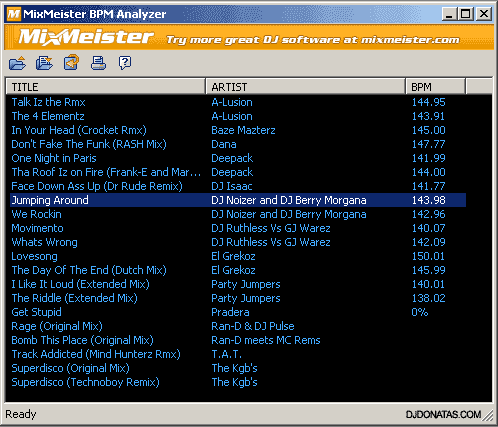Select the Lovesong track row
Image resolution: width=498 pixels, height=427 pixels.
[238, 256]
